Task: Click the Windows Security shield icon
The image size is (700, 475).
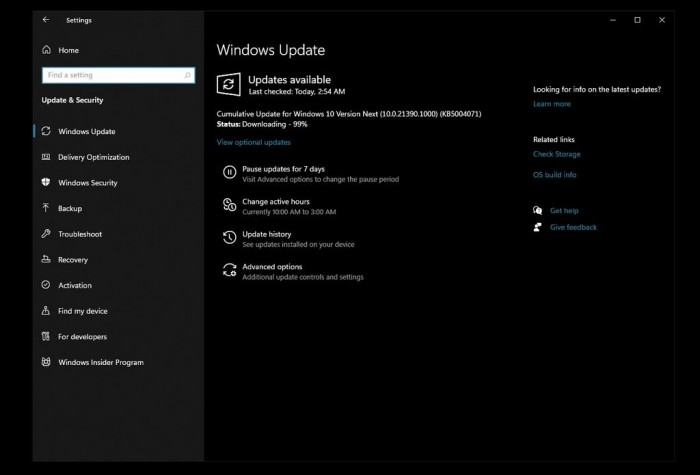Action: coord(46,182)
